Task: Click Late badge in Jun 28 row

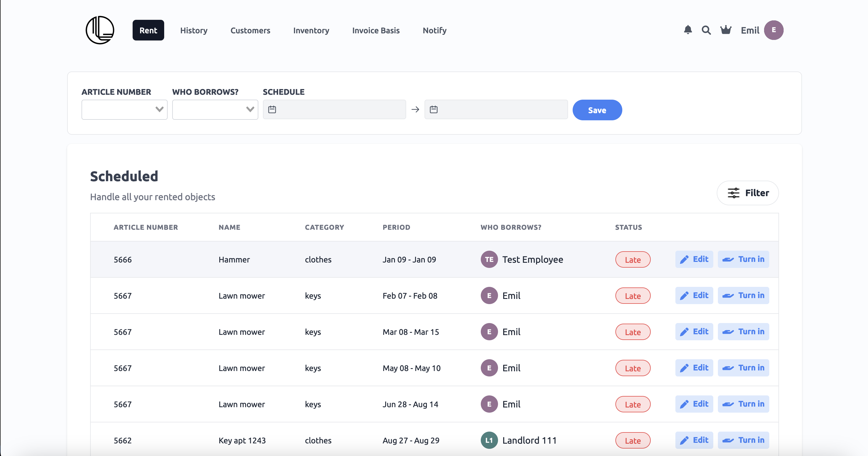Action: coord(633,404)
